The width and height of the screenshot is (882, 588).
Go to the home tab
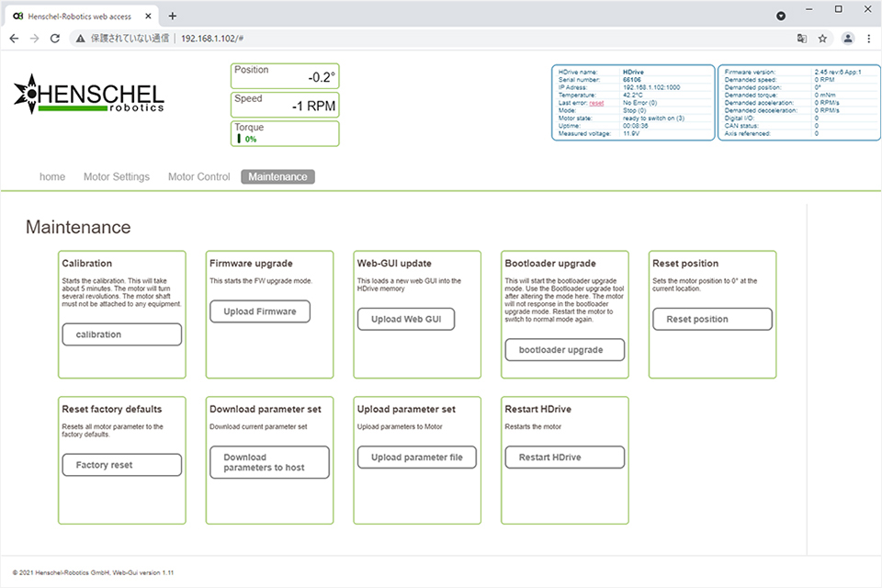point(52,176)
